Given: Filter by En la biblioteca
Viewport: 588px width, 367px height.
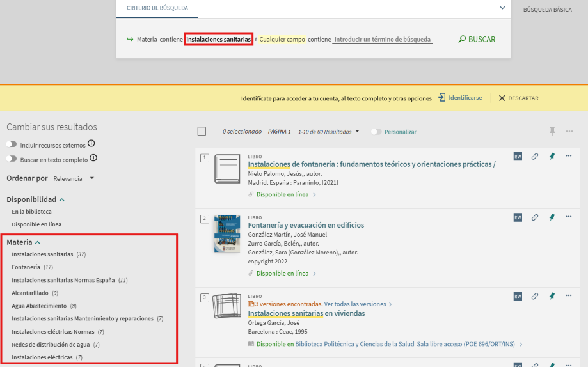Looking at the screenshot, I should pos(31,212).
